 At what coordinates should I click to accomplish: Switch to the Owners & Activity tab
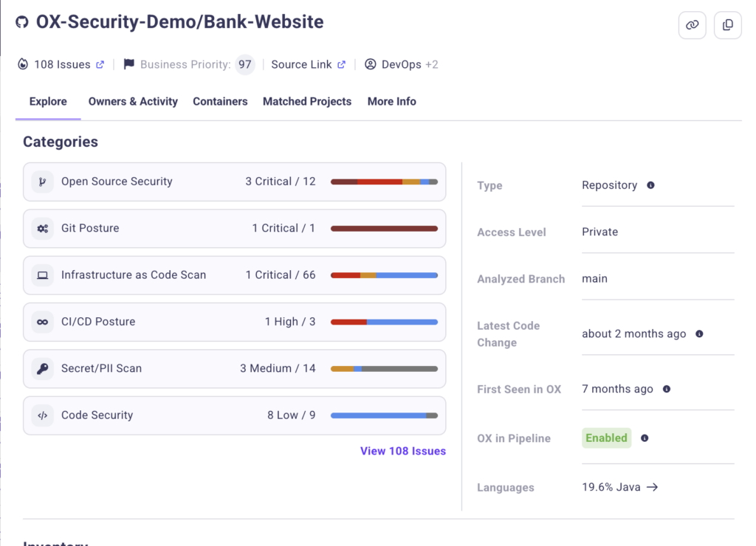133,102
